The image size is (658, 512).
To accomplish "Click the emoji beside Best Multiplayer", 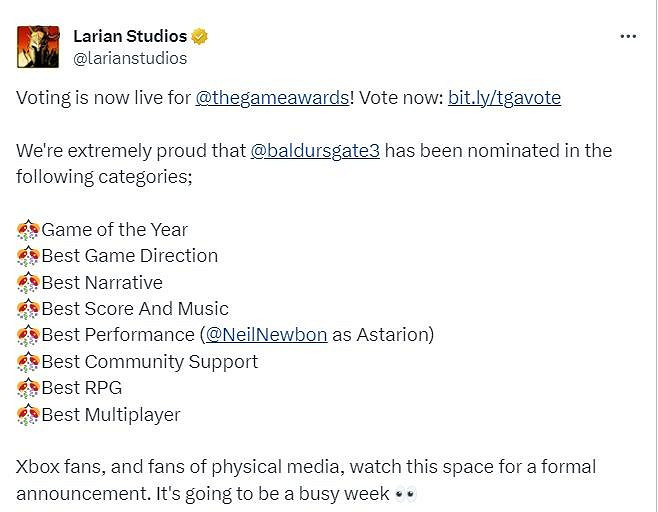I will click(x=28, y=414).
